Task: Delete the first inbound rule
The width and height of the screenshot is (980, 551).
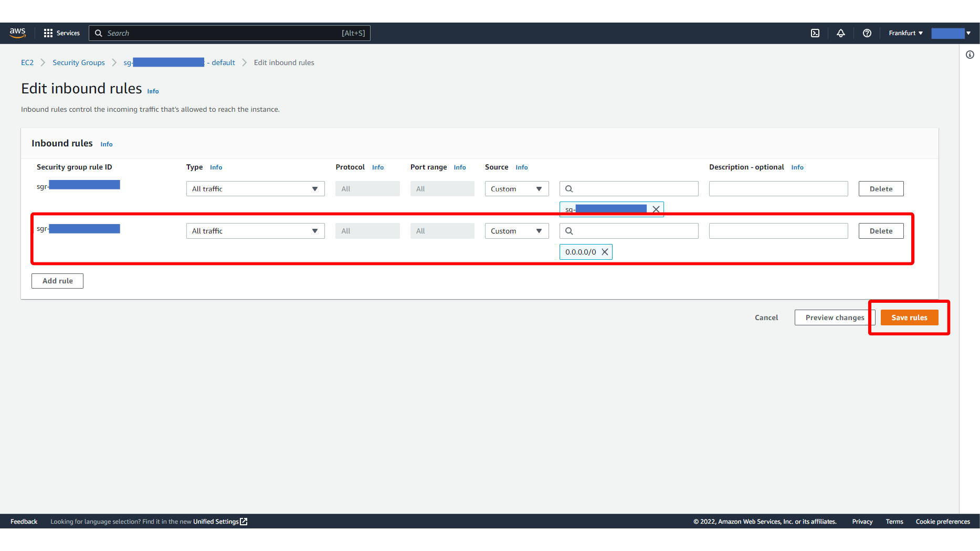Action: tap(881, 189)
